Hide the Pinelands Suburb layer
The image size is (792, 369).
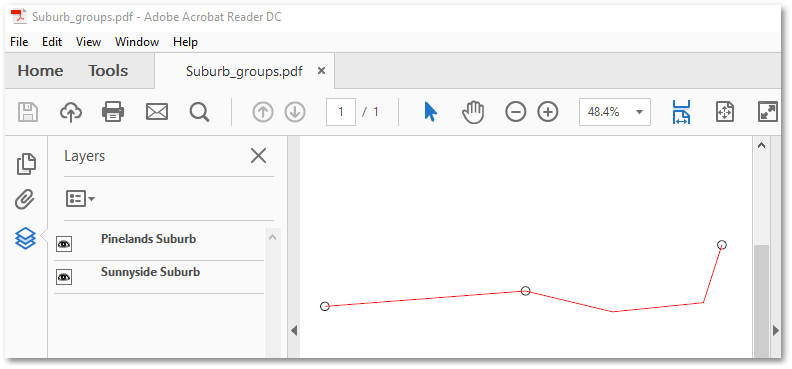coord(64,244)
